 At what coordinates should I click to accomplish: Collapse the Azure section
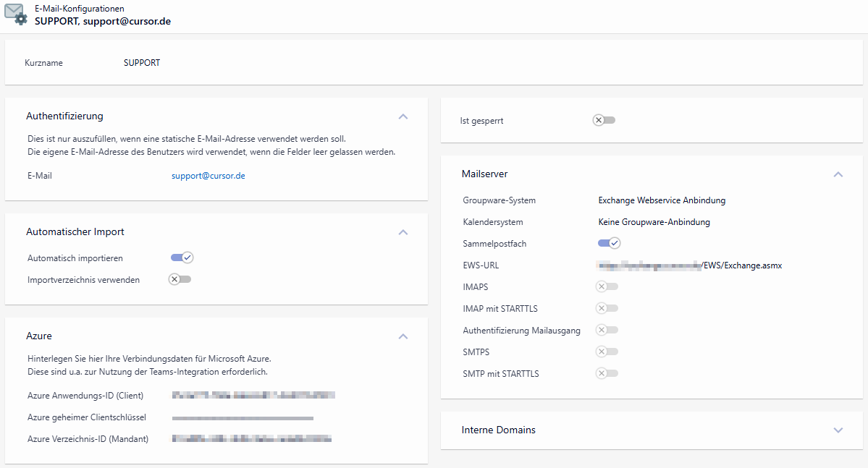[403, 336]
